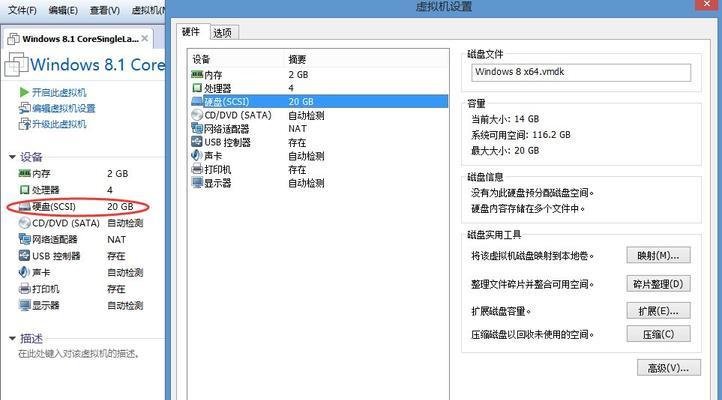The width and height of the screenshot is (722, 400).
Task: Open the 虚拟机 menu
Action: (x=148, y=10)
